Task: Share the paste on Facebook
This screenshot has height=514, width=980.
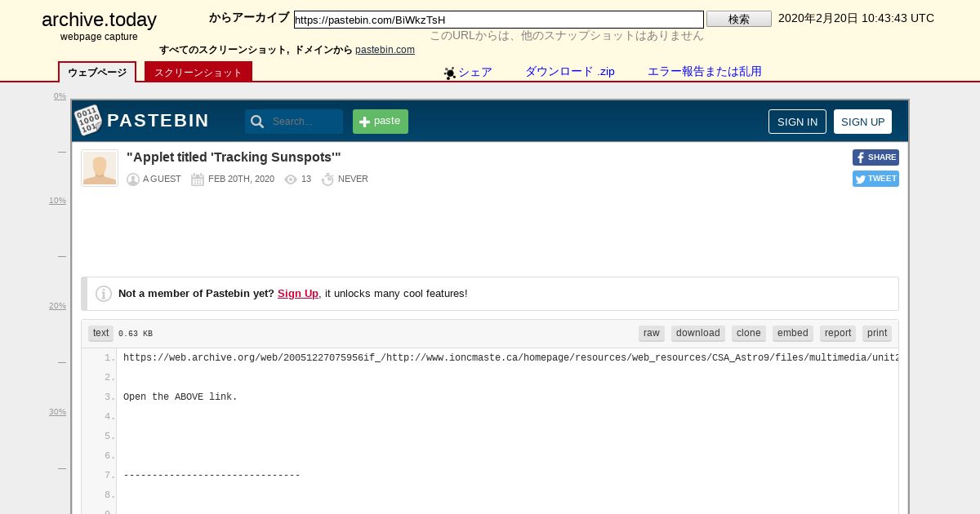Action: tap(875, 157)
